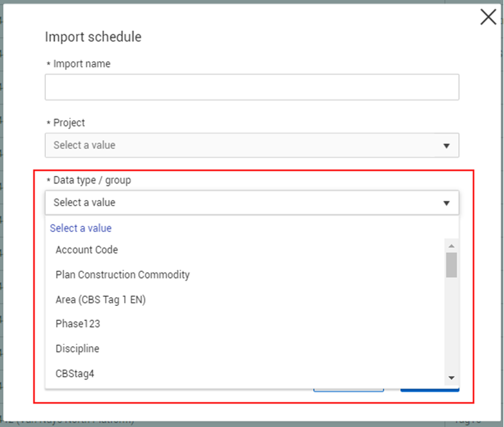Pick Plan Construction Commodity option
Image resolution: width=504 pixels, height=427 pixels.
coord(123,275)
